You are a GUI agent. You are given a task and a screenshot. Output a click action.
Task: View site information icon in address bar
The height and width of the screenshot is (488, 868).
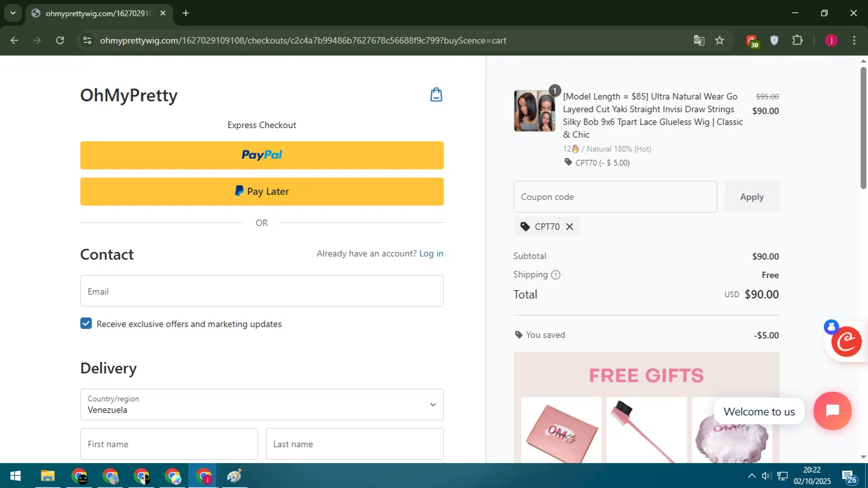tap(87, 41)
